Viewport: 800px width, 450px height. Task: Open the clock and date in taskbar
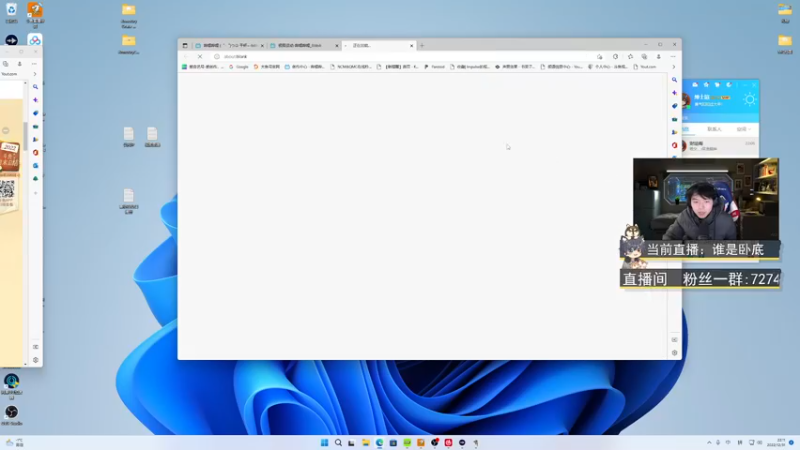click(x=777, y=442)
